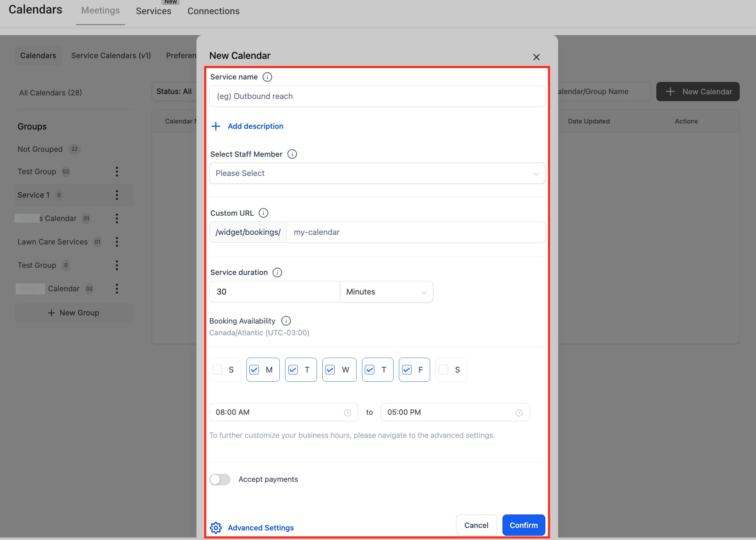This screenshot has width=756, height=540.
Task: Open the Select Staff Member dropdown
Action: (377, 173)
